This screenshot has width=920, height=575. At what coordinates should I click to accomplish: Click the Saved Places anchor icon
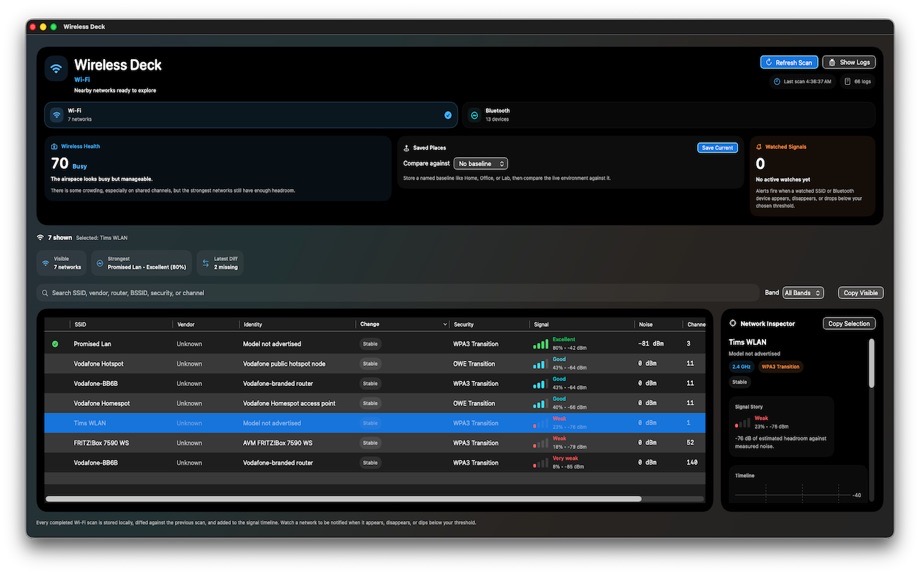406,148
